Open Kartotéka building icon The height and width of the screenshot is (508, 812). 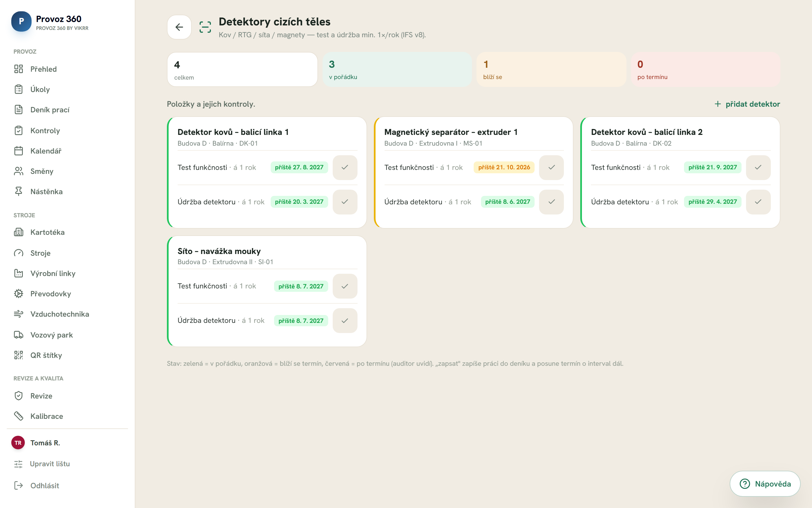pos(18,232)
